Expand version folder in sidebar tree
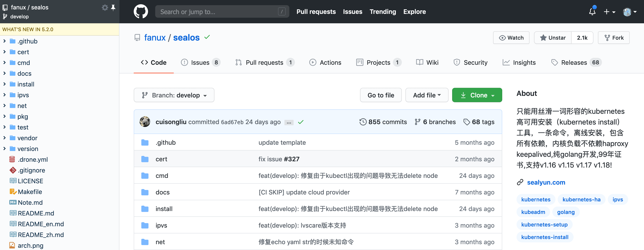This screenshot has height=250, width=644. pos(4,149)
